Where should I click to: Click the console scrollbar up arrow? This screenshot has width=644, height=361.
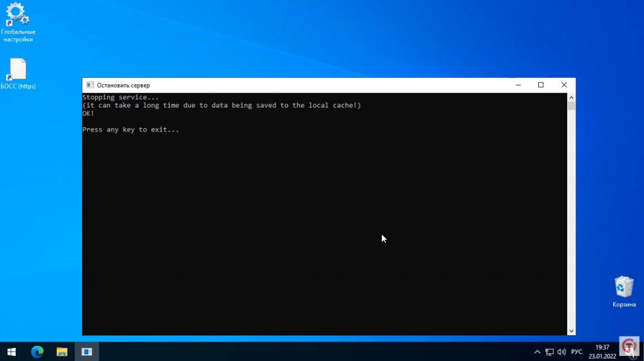[571, 97]
